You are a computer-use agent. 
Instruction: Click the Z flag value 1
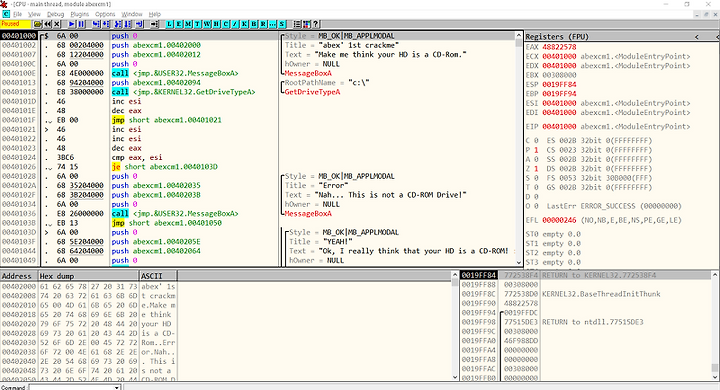(x=536, y=169)
